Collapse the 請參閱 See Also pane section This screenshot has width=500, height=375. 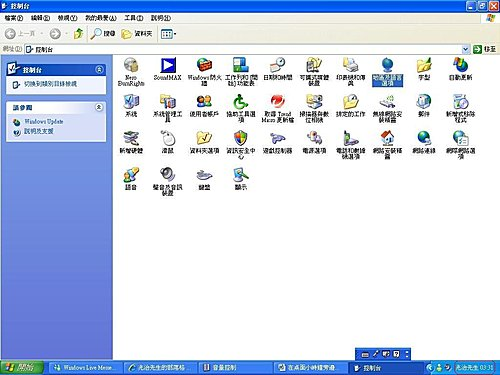pyautogui.click(x=99, y=107)
